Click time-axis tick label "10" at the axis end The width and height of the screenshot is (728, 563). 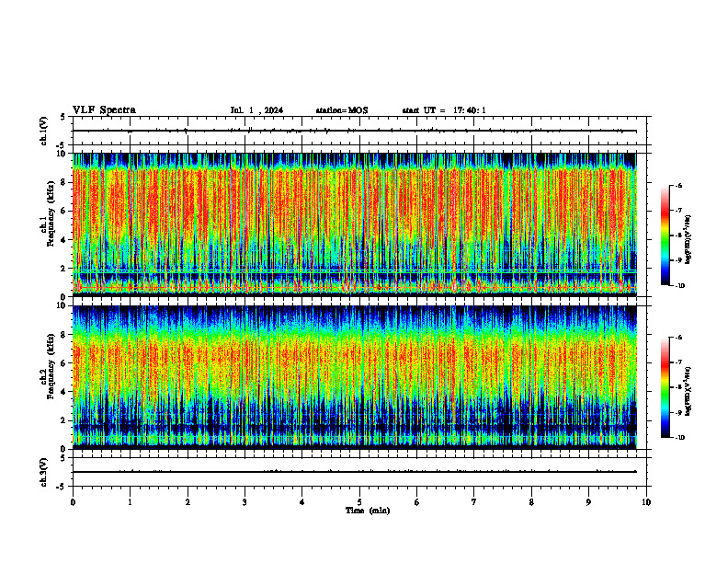[646, 502]
